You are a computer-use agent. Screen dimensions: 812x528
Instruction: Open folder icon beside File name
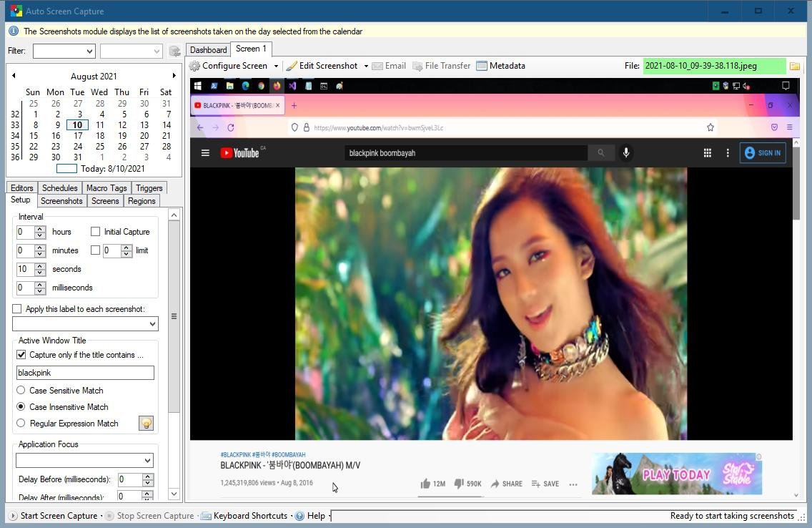pos(794,66)
